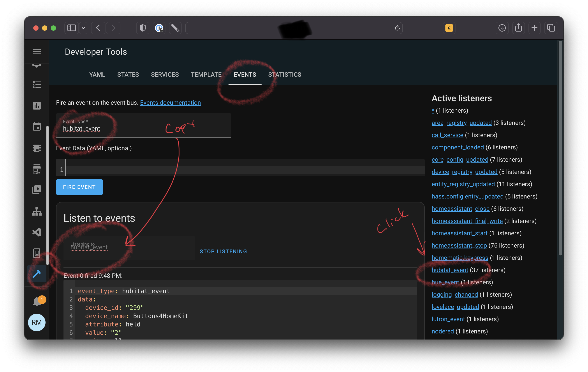The image size is (588, 372).
Task: Click the diagonal pen extension icon in Safari toolbar
Action: tap(175, 28)
